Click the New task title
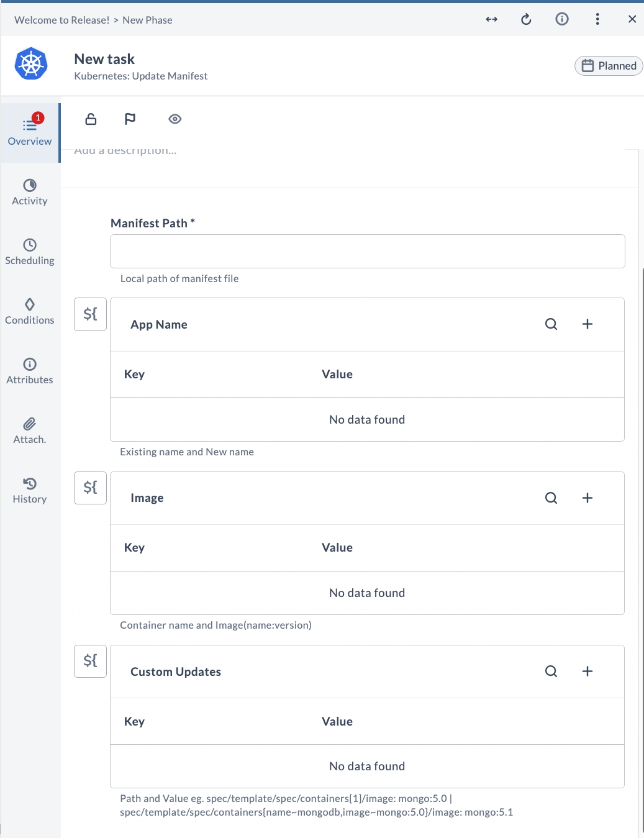Screen dimensions: 644x838 (x=104, y=59)
